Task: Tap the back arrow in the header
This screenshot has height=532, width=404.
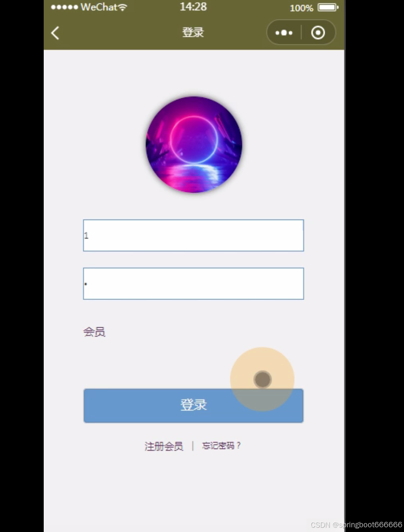Action: [x=55, y=33]
